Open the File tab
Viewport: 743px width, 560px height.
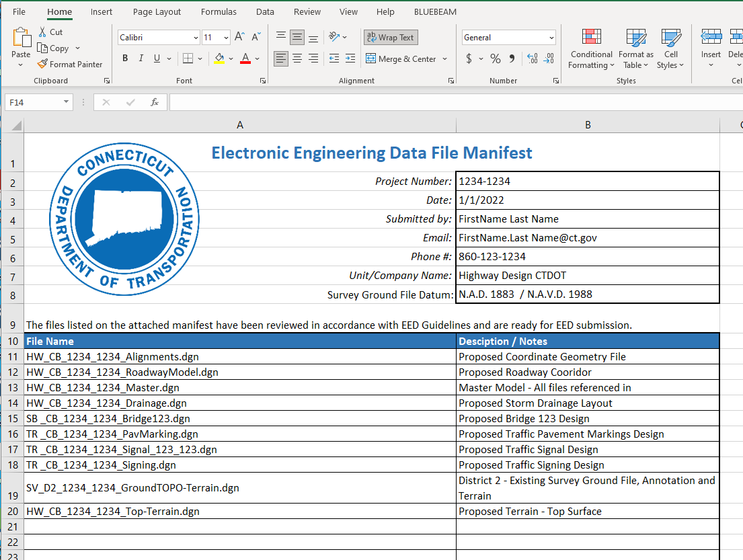click(x=19, y=12)
